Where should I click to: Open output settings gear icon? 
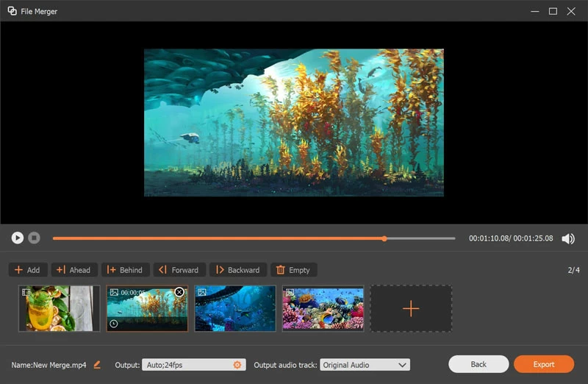(237, 365)
